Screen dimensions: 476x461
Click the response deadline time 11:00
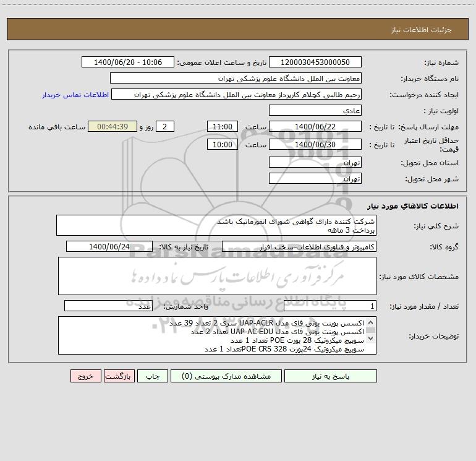point(222,126)
